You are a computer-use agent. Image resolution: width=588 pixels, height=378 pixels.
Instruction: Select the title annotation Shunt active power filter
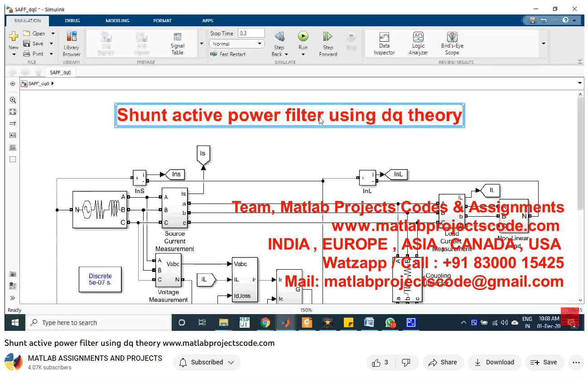point(289,115)
